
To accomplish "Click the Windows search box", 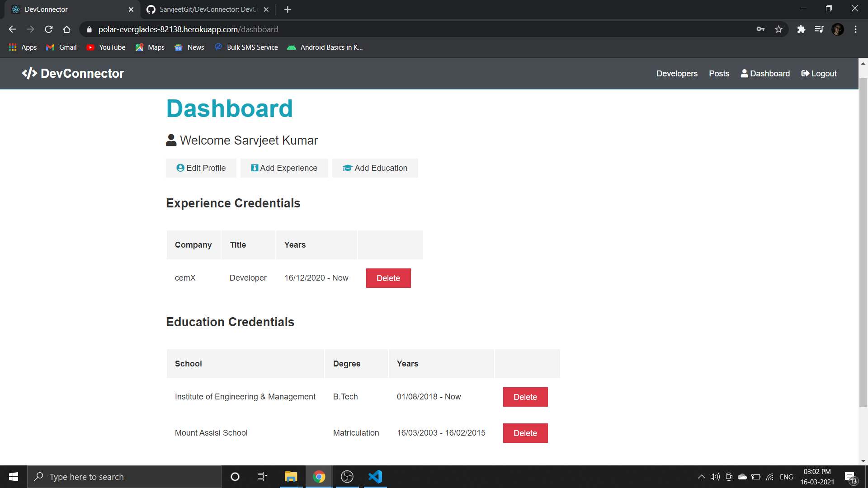I will point(124,477).
